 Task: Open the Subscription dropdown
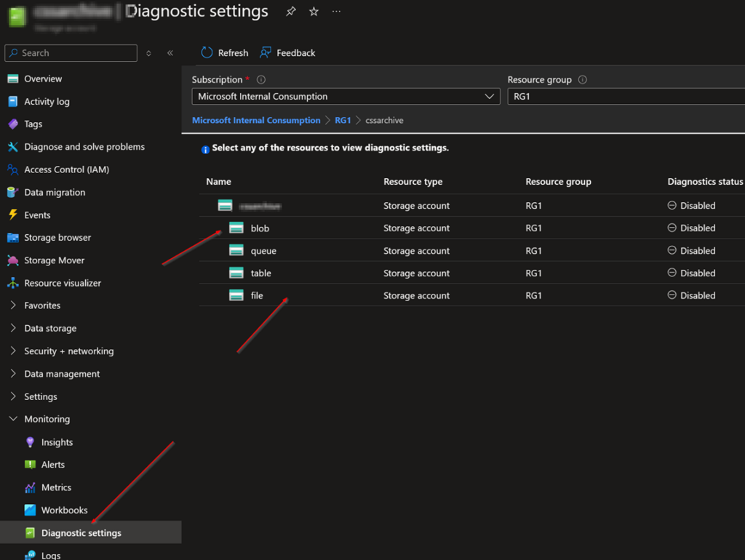346,97
